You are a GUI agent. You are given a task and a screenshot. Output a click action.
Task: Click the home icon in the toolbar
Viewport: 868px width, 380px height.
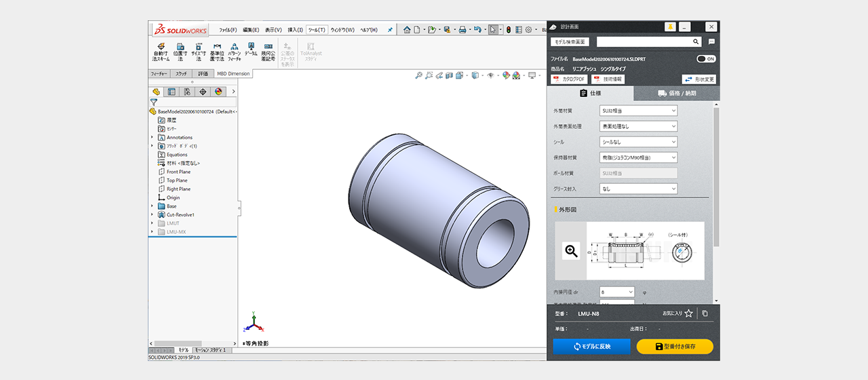[407, 30]
